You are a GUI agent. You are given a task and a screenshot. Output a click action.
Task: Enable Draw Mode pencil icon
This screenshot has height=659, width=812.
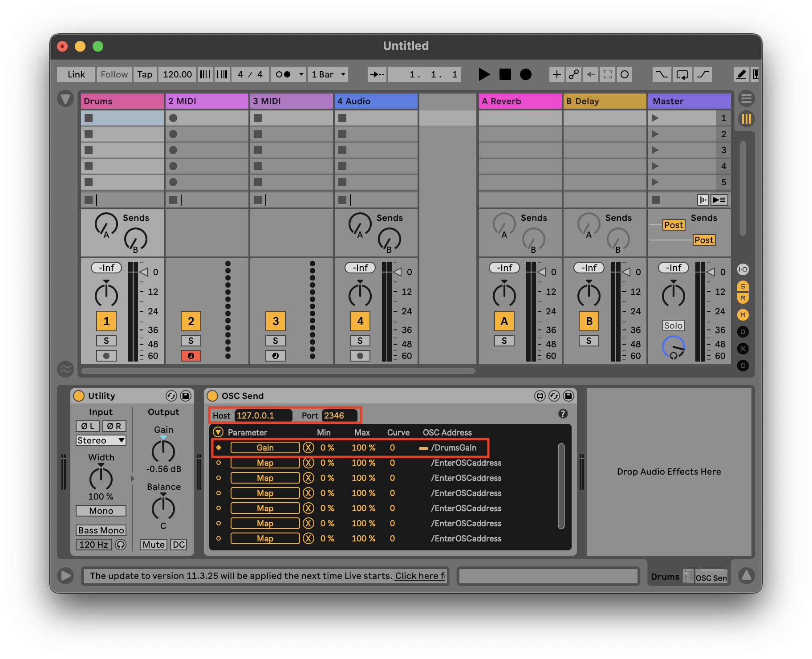click(x=741, y=74)
